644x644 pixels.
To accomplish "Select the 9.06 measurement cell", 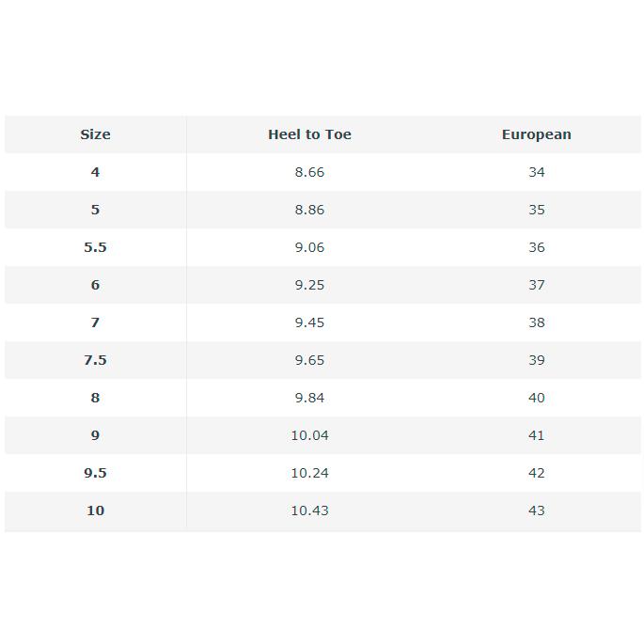I will click(309, 247).
